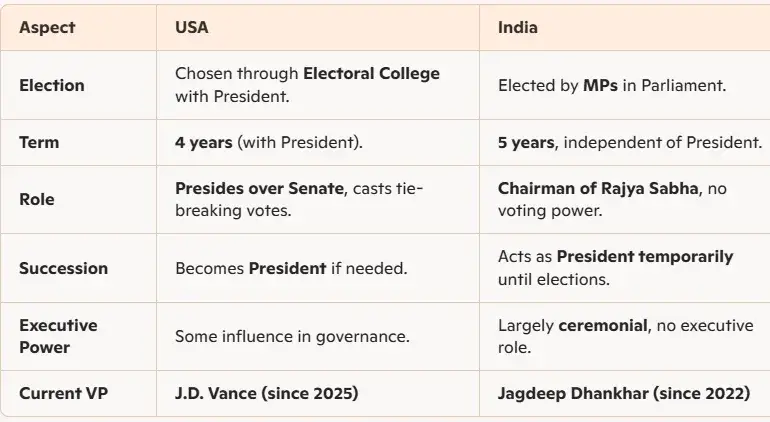Select the Succession row label
770x422 pixels.
click(x=63, y=268)
